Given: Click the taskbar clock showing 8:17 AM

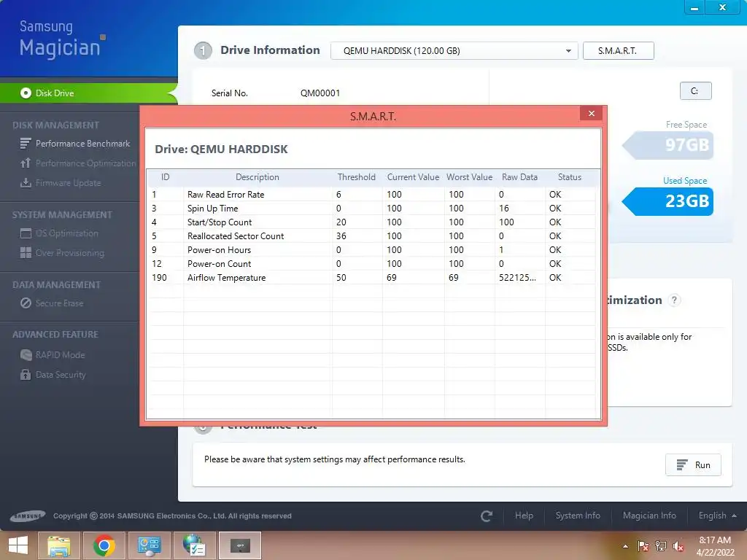Looking at the screenshot, I should tap(715, 546).
